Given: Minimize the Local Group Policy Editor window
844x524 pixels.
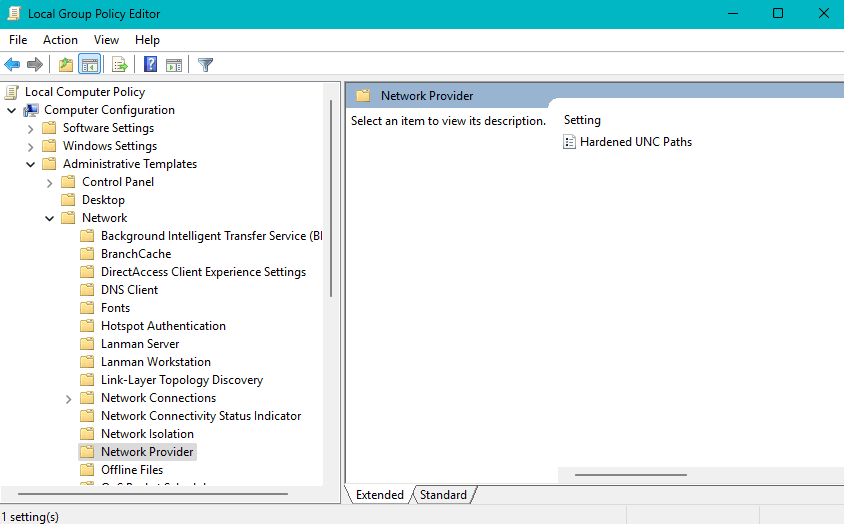Looking at the screenshot, I should click(x=733, y=13).
